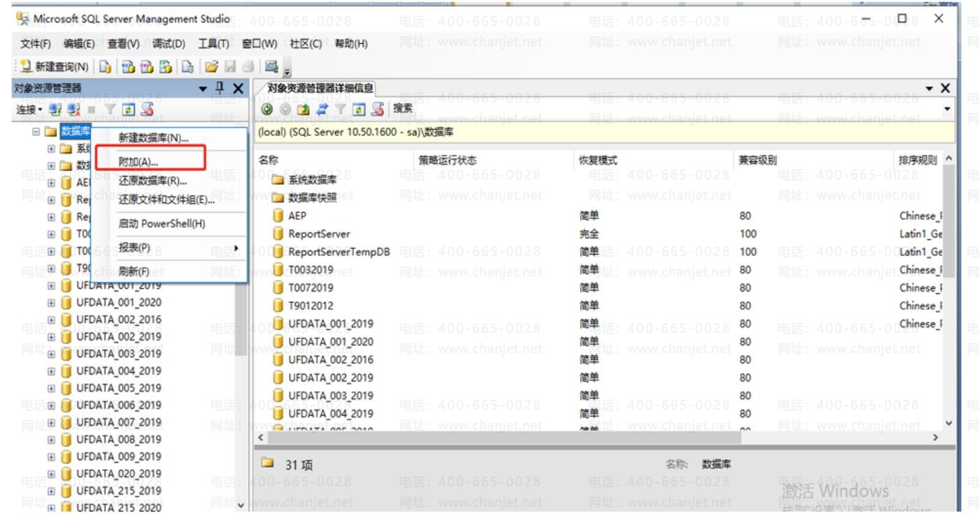Screen dimensions: 980x517
Task: Select UFDATA_005_2019 in the Object Explorer tree
Action: [x=119, y=388]
